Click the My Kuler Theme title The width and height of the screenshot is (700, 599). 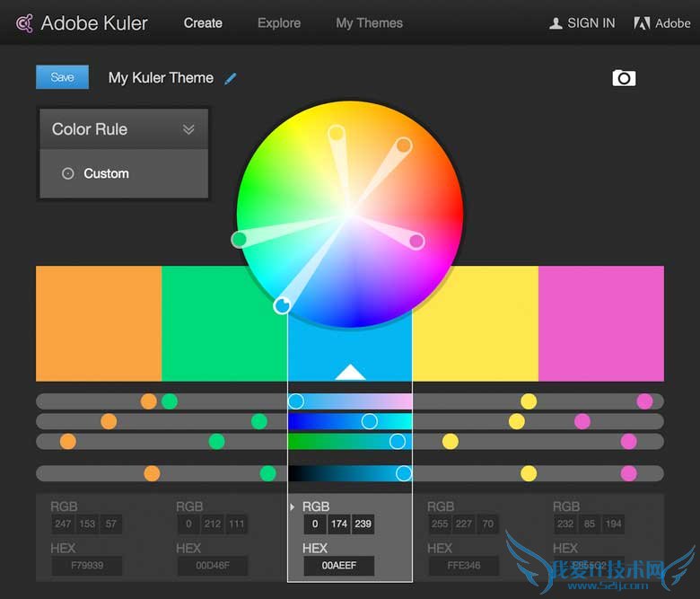[161, 78]
